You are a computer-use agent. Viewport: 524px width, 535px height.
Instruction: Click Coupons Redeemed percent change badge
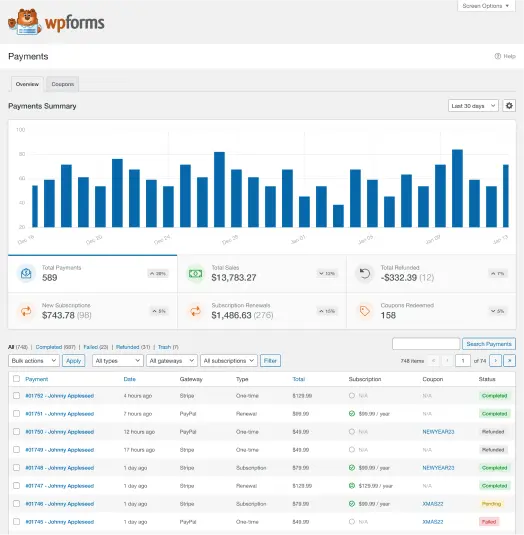[x=497, y=311]
